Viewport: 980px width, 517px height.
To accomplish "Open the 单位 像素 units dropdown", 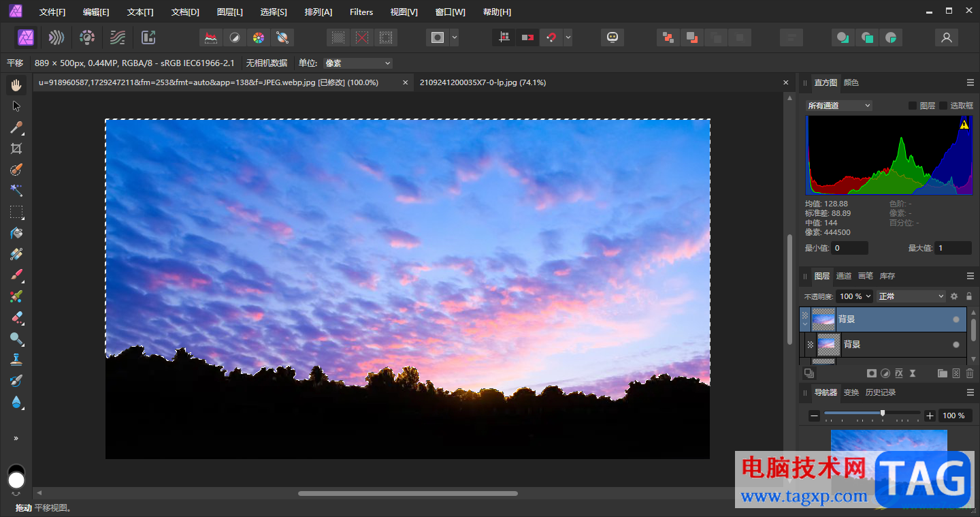I will click(358, 63).
